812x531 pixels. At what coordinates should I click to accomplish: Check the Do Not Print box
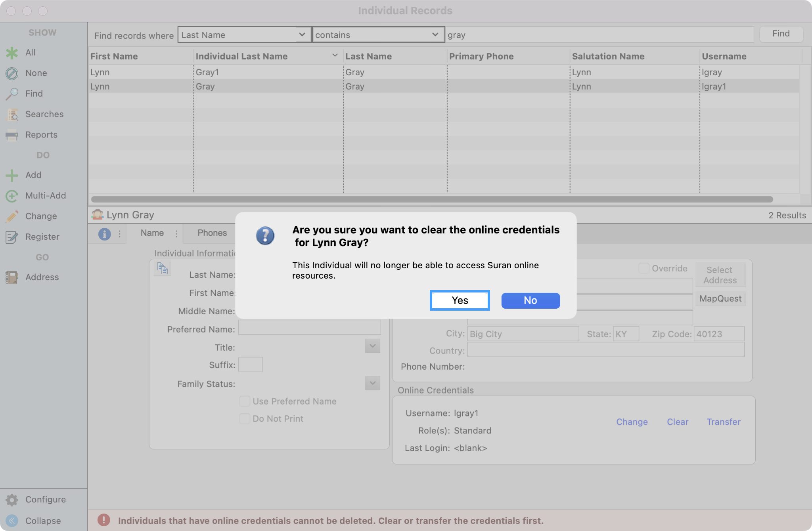(x=245, y=419)
